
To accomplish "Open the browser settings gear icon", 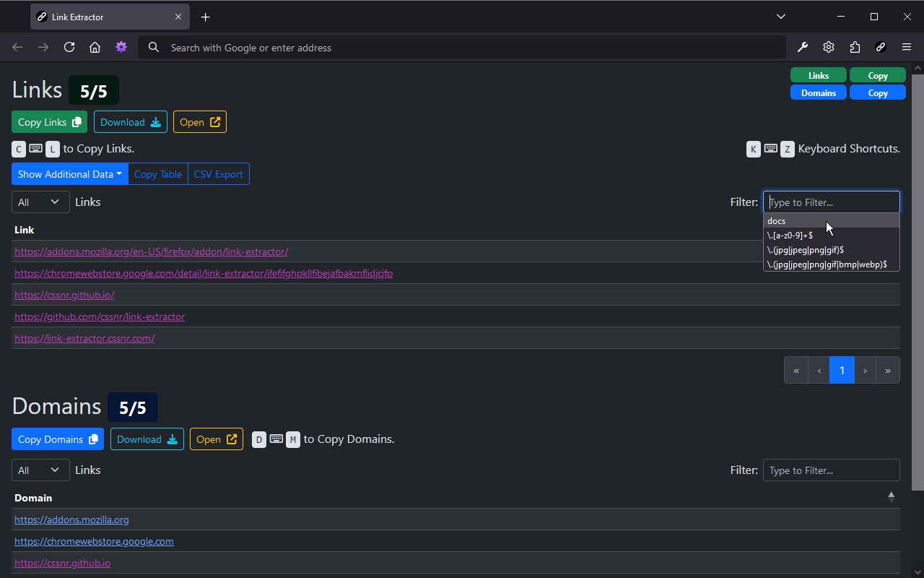I will click(x=829, y=48).
